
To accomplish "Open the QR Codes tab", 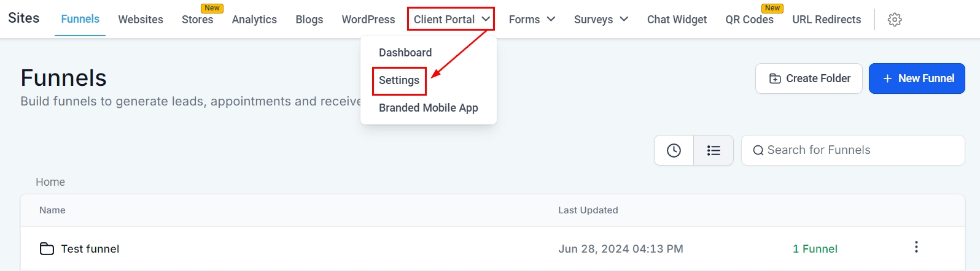I will coord(749,20).
